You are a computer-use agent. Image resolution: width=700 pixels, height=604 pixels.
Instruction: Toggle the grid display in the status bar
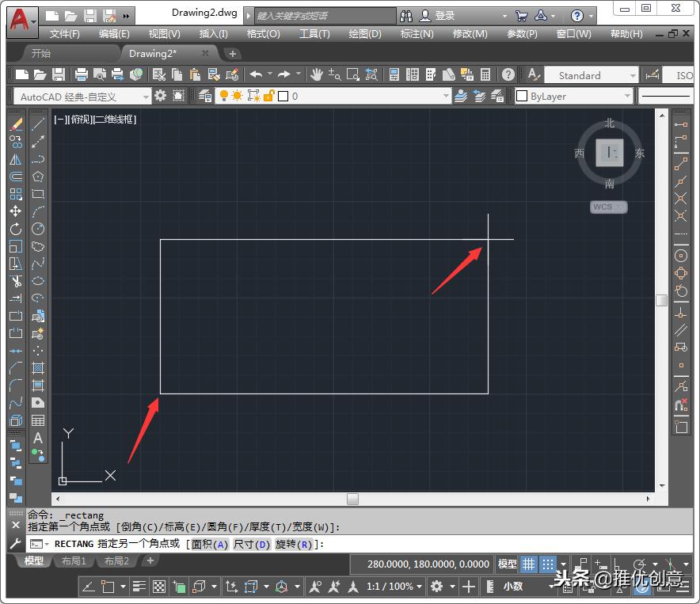(x=529, y=564)
